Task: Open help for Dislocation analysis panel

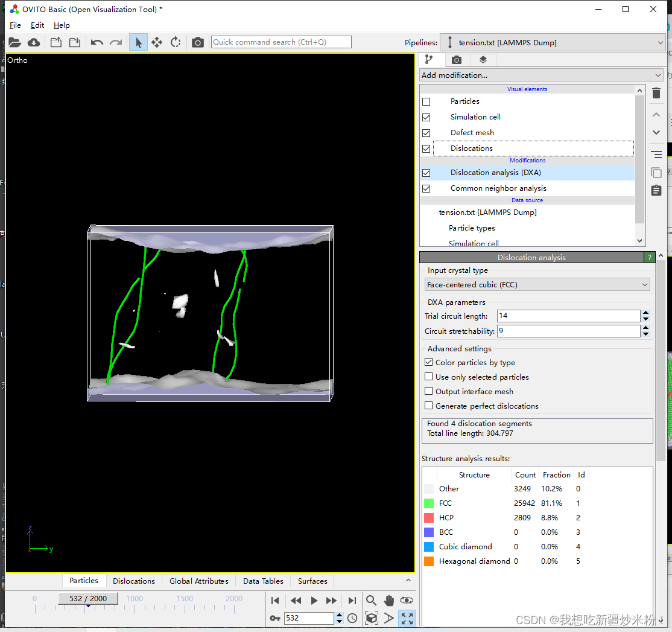Action: 650,257
